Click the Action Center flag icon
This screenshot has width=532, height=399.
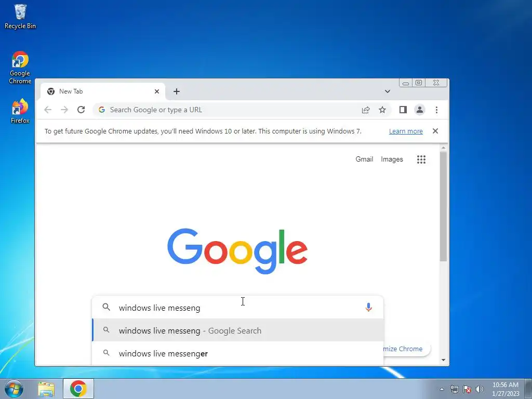point(467,389)
